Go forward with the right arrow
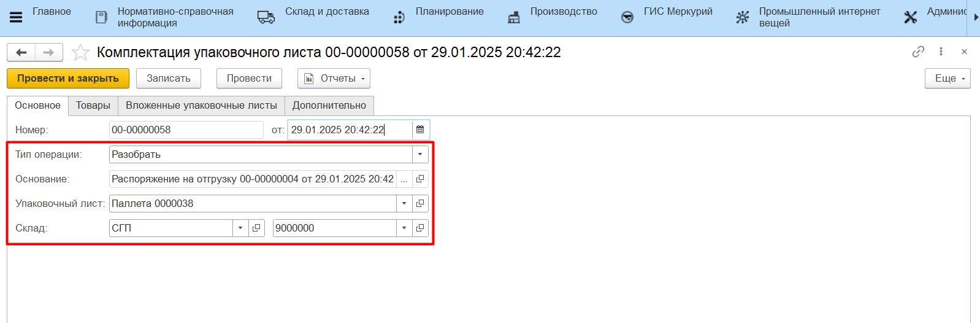This screenshot has width=980, height=323. [49, 52]
